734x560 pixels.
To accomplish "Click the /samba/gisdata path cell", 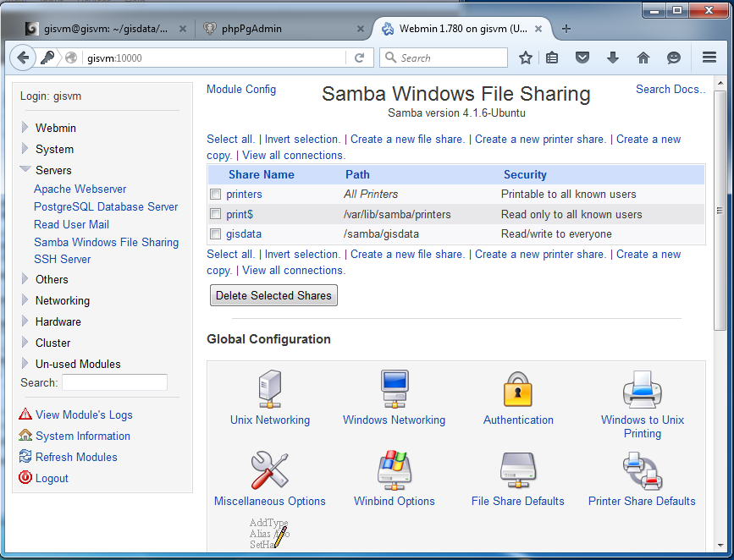I will (x=381, y=233).
